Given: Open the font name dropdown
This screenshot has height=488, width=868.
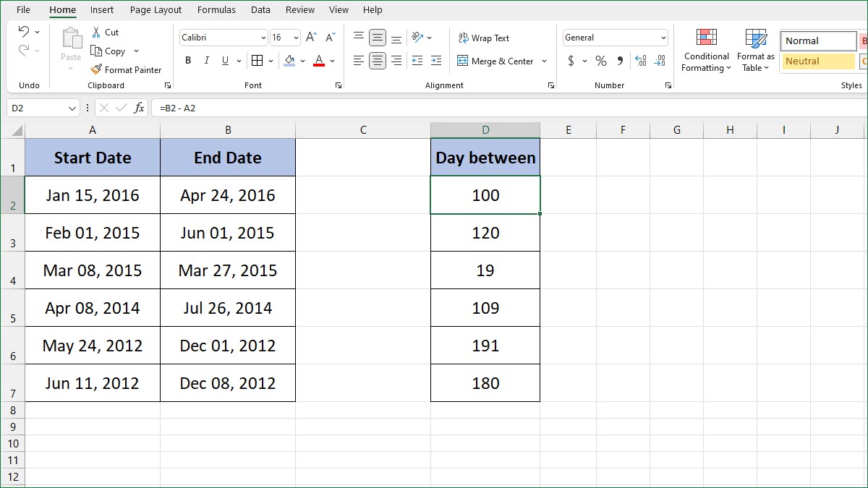Looking at the screenshot, I should 262,38.
